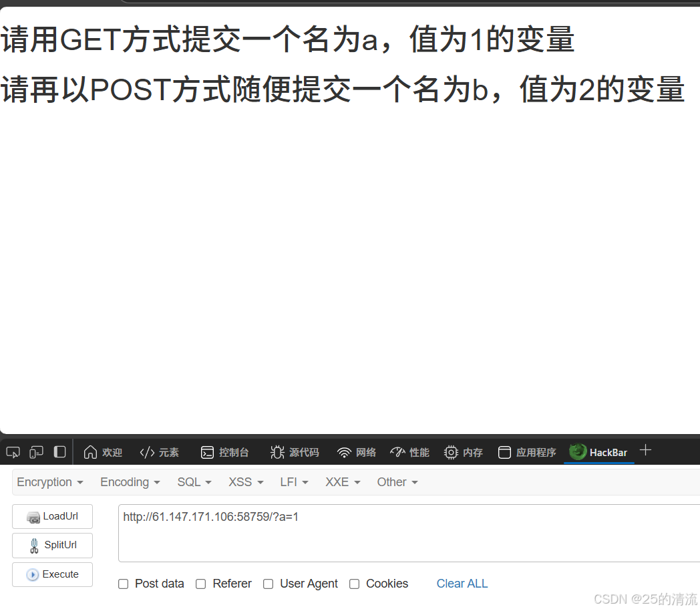Click the Clear ALL link
This screenshot has height=611, width=700.
point(462,584)
